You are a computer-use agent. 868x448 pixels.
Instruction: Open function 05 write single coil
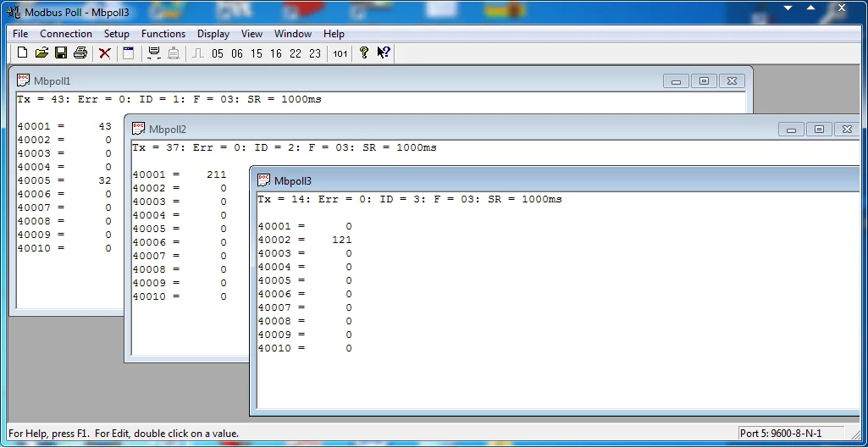tap(218, 53)
